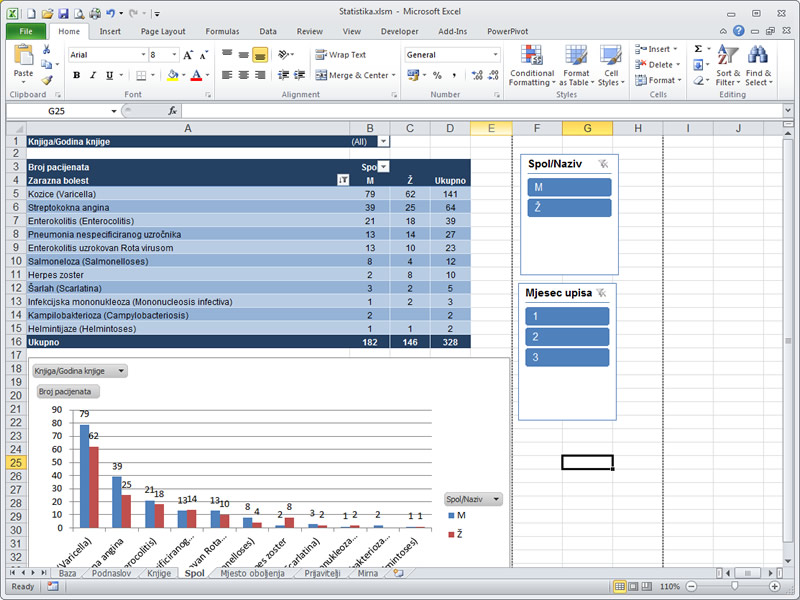Toggle Wrap Text for cell
800x600 pixels.
click(340, 55)
